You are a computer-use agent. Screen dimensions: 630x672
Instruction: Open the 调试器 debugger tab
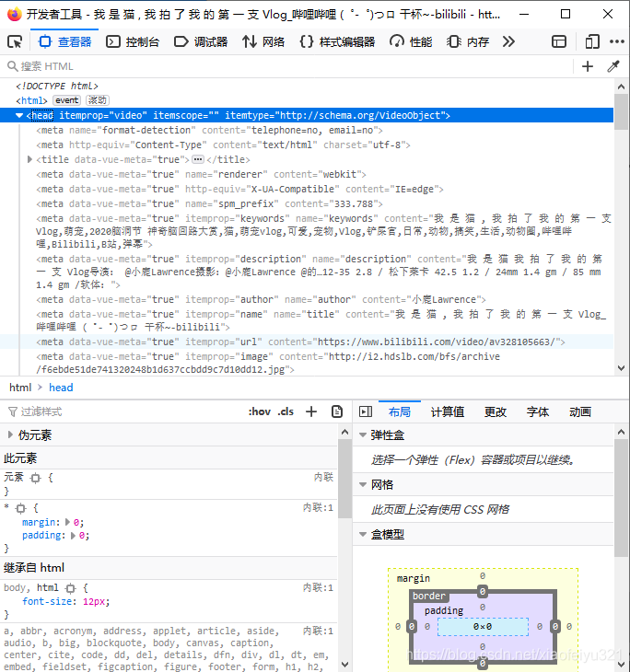[201, 42]
